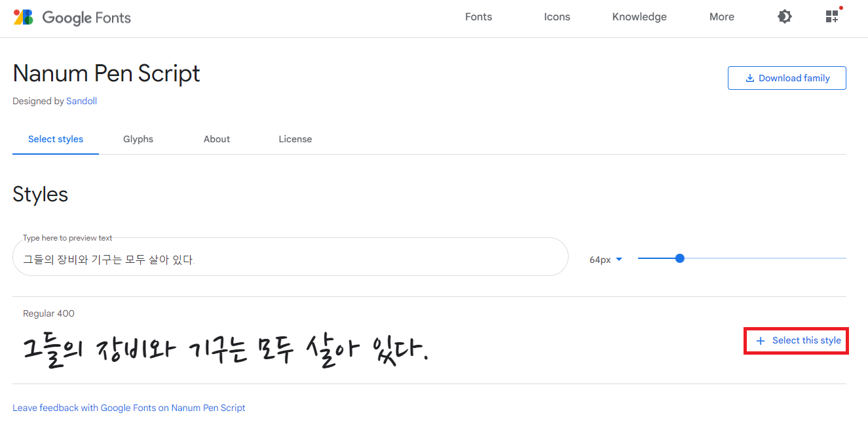This screenshot has height=432, width=868.
Task: Click the font size slider handle
Action: pos(680,258)
